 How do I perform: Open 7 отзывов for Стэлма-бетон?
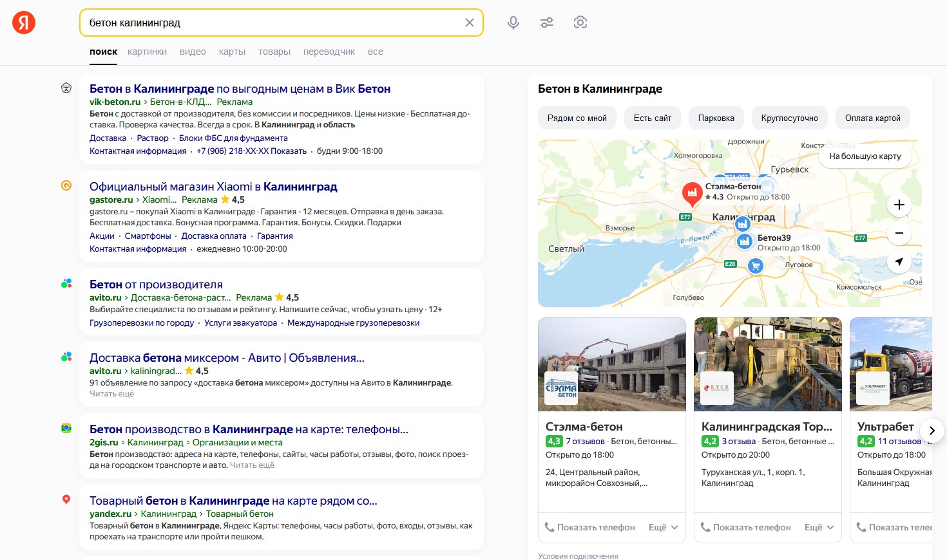point(585,441)
